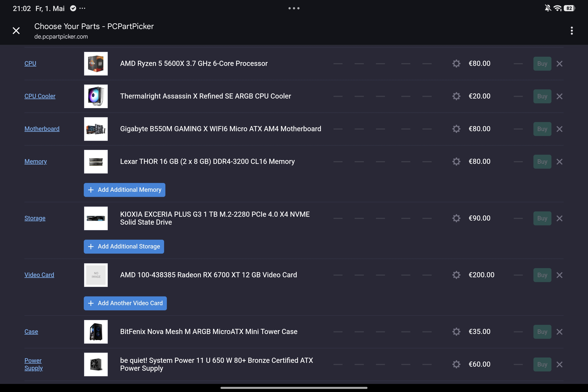Open the CPU category link
The width and height of the screenshot is (588, 392).
pyautogui.click(x=30, y=63)
